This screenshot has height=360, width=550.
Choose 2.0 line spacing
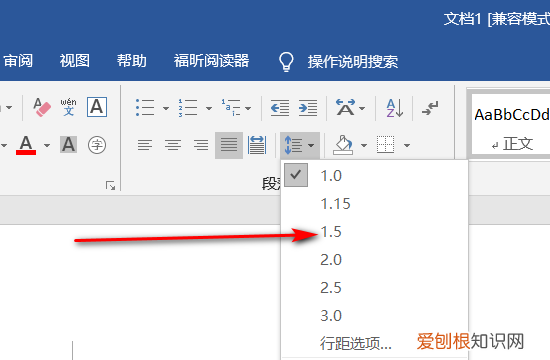pyautogui.click(x=375, y=260)
